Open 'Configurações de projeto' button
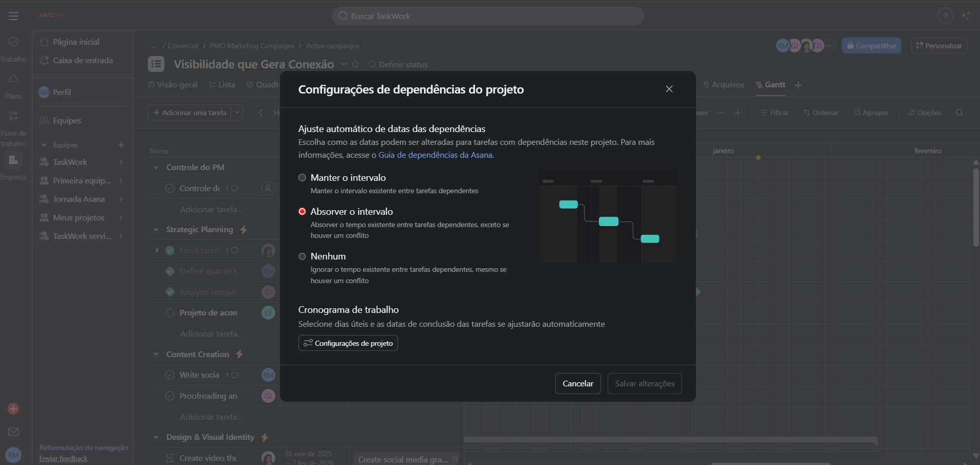Screen dimensions: 980x465 (348, 343)
